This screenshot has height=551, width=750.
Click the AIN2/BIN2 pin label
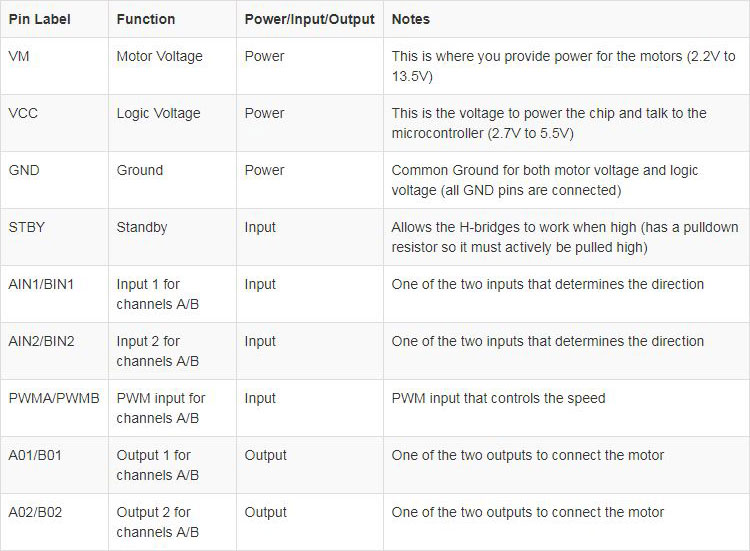[42, 341]
